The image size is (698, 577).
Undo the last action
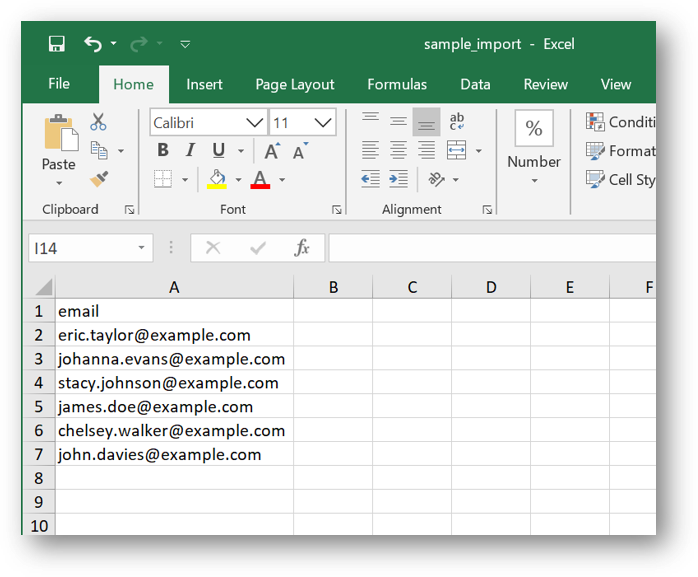[93, 44]
